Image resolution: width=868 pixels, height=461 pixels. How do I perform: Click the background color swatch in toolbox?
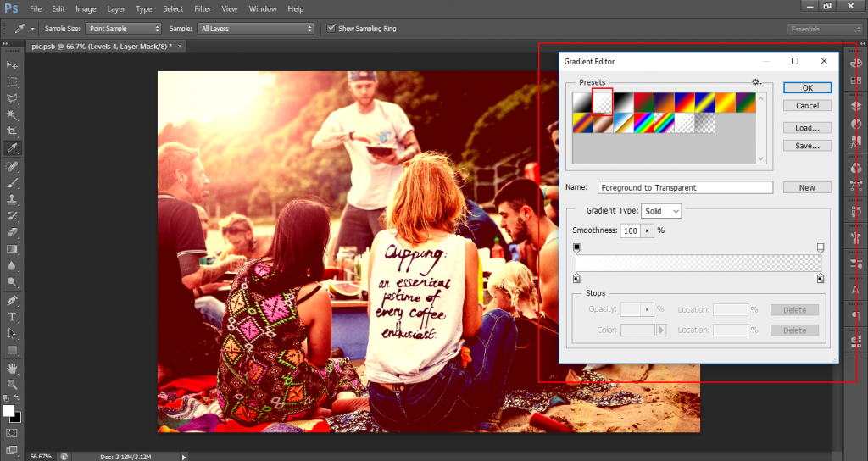[17, 418]
